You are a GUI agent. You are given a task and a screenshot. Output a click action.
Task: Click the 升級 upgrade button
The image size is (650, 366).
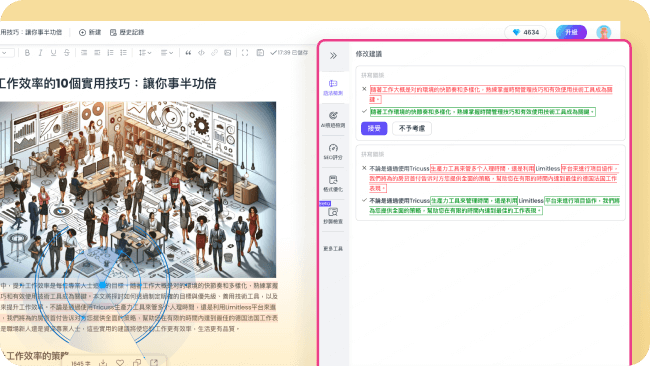[x=571, y=32]
